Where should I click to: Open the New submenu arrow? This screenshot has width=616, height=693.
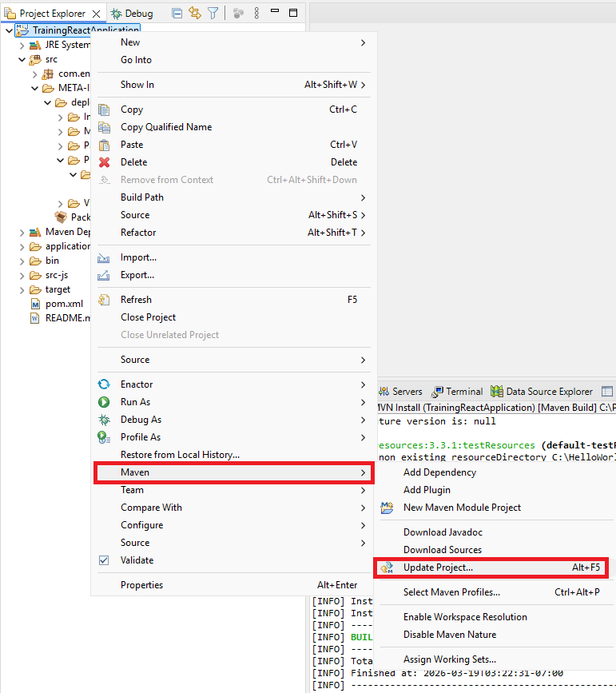click(x=363, y=42)
